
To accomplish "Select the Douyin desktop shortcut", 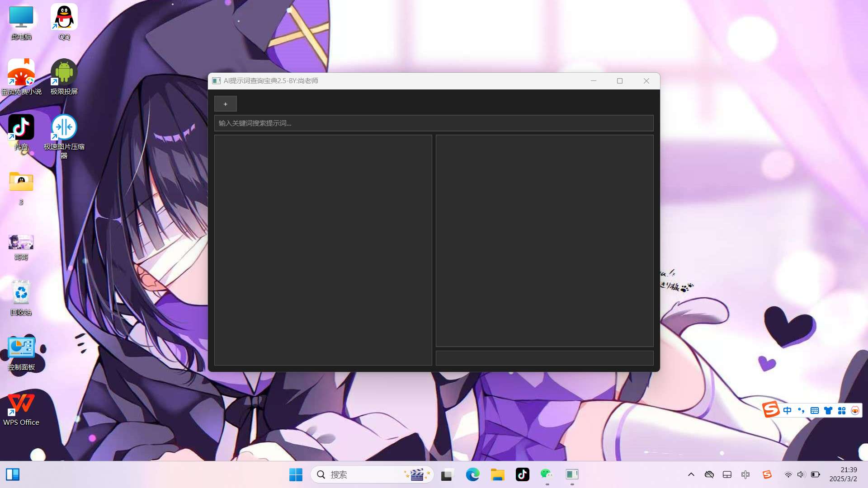I will tap(21, 132).
